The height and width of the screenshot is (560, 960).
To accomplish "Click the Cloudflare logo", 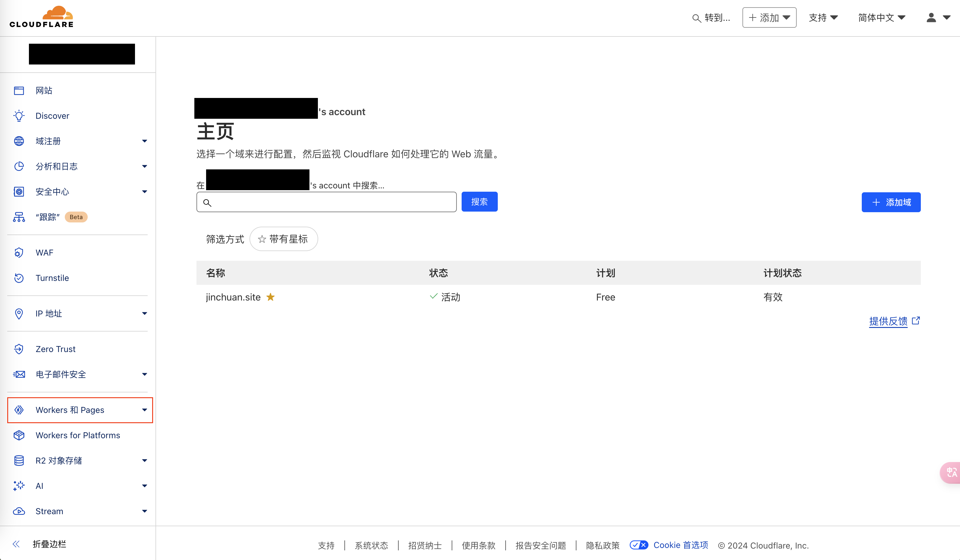I will (x=41, y=17).
